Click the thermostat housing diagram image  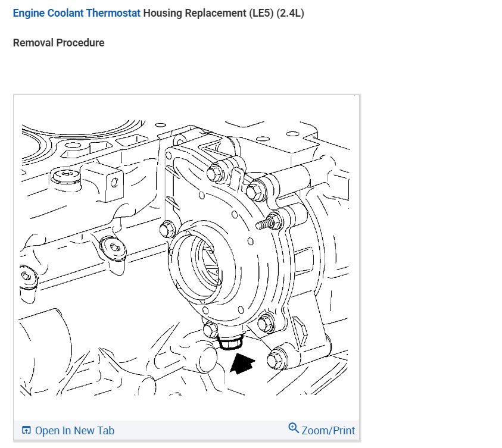point(185,258)
